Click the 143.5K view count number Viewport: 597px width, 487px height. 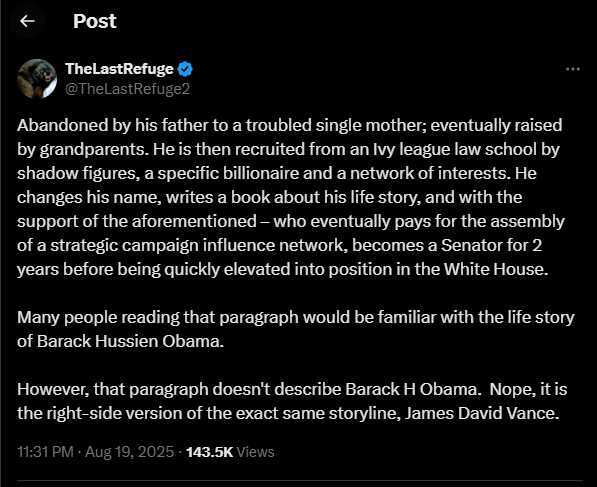(209, 452)
